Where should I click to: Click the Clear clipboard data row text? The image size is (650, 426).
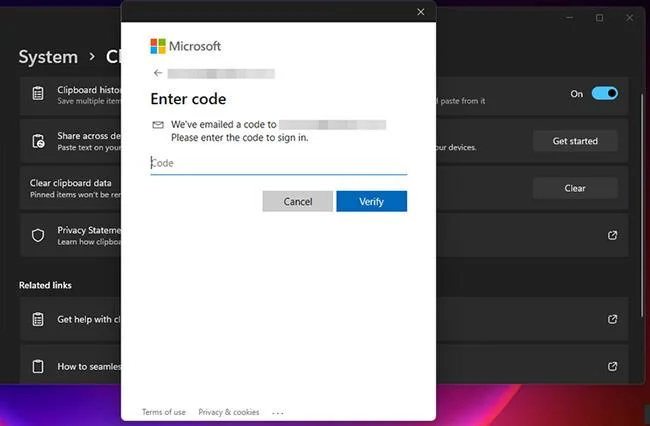click(70, 183)
